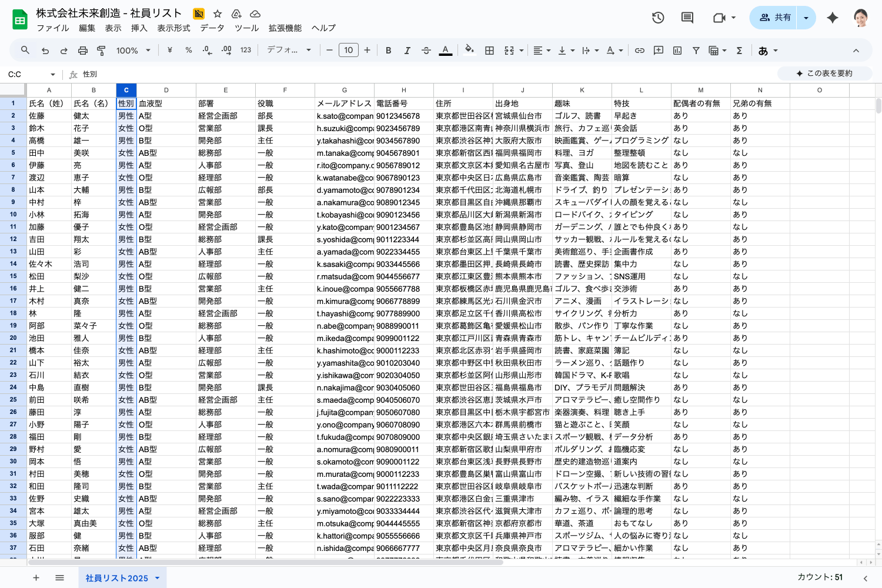The height and width of the screenshot is (588, 882).
Task: Open the 拡張機能 menu
Action: (x=285, y=28)
